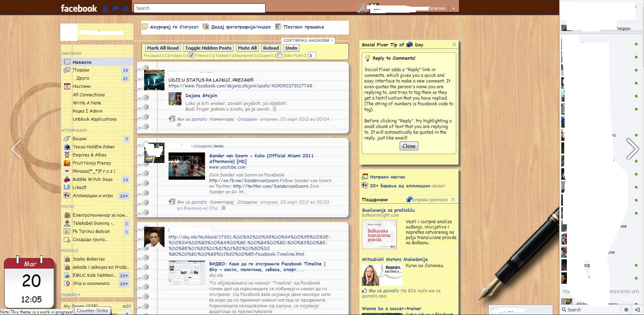Click the Новости news feed icon
The width and height of the screenshot is (644, 315).
click(x=67, y=62)
